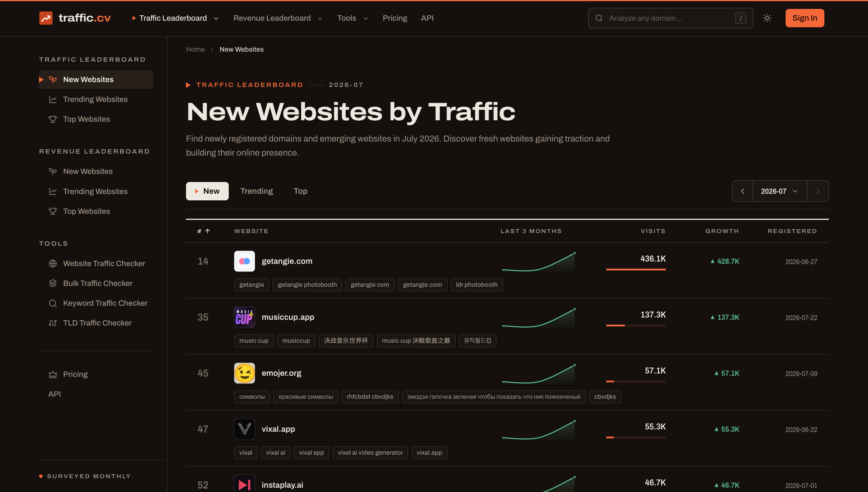Click the search magnifier icon in header

tap(599, 18)
